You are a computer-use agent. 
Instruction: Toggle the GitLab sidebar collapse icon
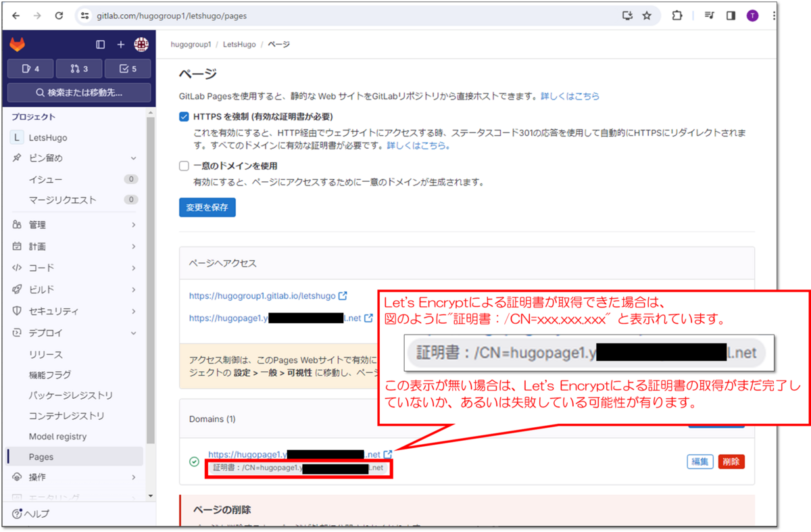pyautogui.click(x=101, y=45)
